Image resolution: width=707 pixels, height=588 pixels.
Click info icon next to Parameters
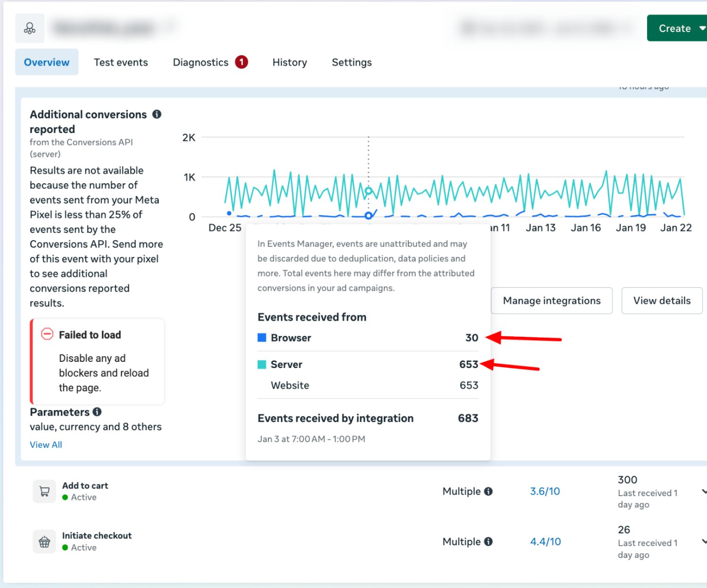click(x=97, y=412)
